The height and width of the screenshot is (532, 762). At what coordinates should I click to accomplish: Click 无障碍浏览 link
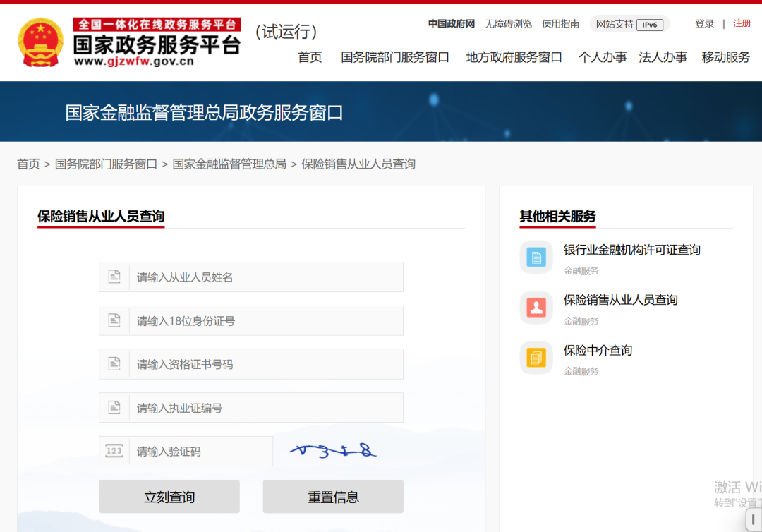click(508, 24)
